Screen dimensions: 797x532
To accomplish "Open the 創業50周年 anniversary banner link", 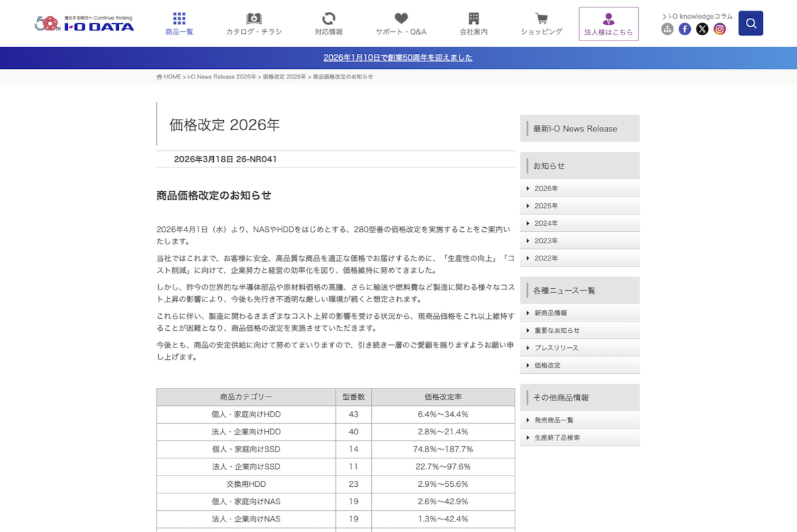I will point(398,58).
